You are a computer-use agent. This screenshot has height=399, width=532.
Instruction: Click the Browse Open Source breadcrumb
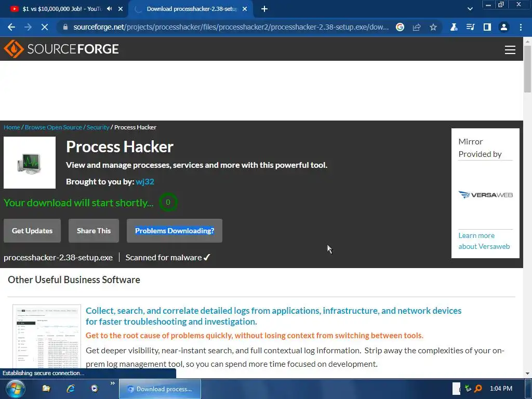[54, 127]
